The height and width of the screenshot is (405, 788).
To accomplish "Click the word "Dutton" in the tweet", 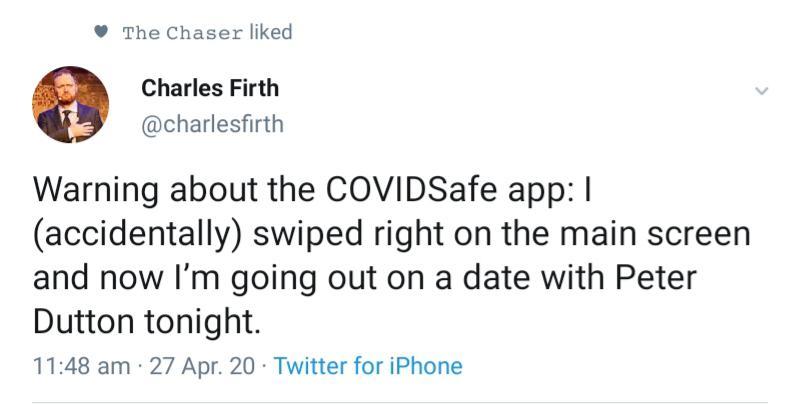I will pyautogui.click(x=83, y=323).
